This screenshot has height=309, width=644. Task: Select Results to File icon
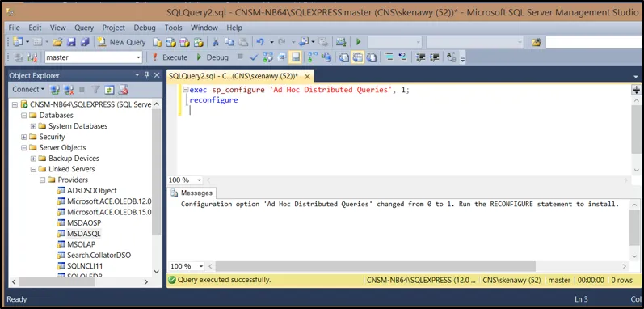click(371, 57)
